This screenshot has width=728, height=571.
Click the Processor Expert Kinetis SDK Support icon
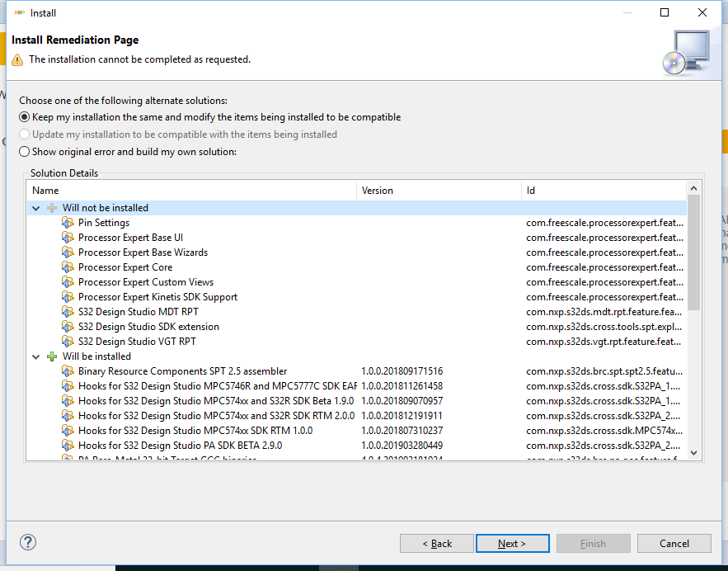68,297
